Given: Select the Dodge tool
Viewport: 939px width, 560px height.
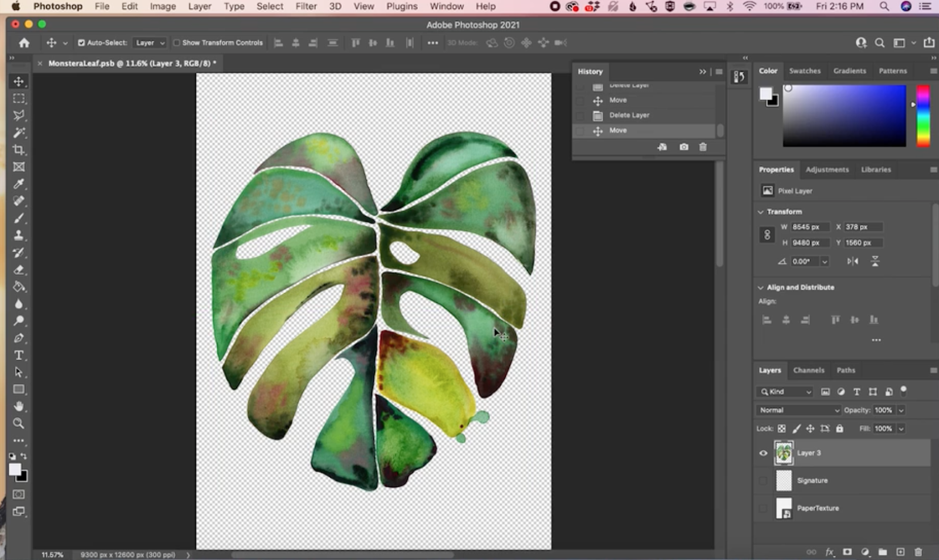Looking at the screenshot, I should coord(19,321).
